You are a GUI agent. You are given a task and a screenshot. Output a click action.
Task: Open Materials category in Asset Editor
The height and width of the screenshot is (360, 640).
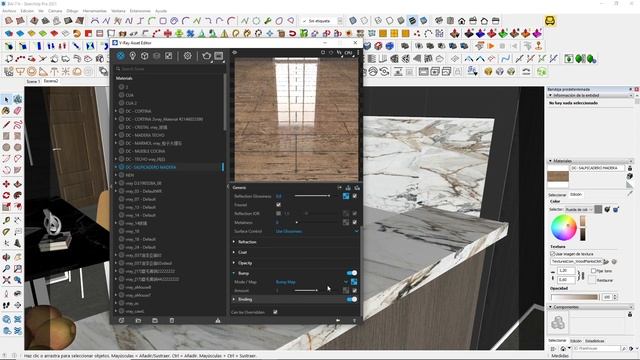pyautogui.click(x=120, y=56)
